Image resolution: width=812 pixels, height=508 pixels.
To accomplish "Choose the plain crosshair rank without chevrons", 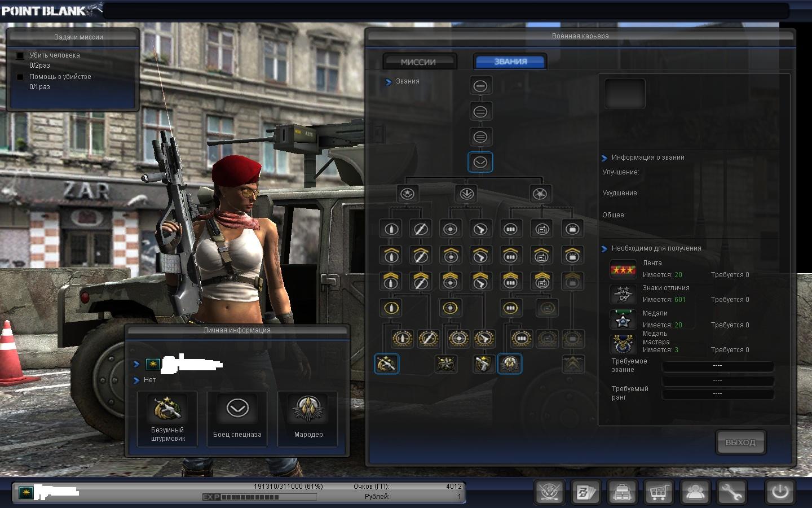I will [x=450, y=229].
